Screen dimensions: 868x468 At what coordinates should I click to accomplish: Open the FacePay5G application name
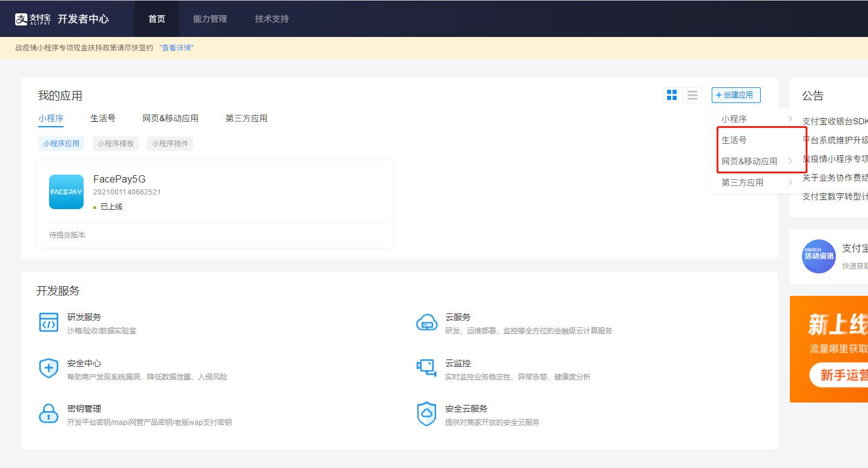tap(119, 179)
